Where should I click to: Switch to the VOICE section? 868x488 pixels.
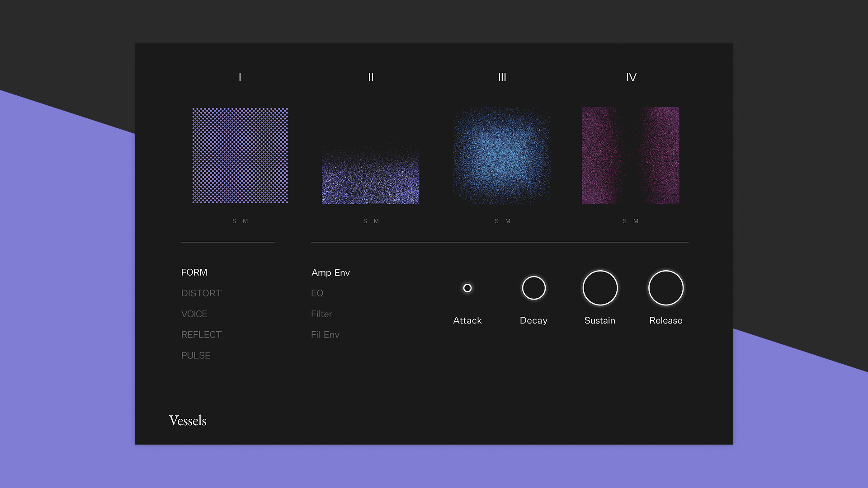(x=194, y=314)
